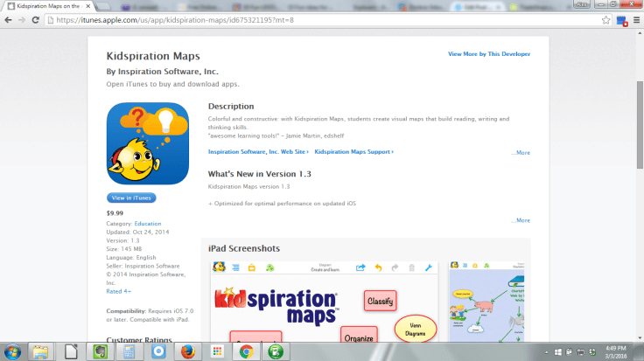
Task: Open the Kidspiration Maps app icon image
Action: [148, 143]
